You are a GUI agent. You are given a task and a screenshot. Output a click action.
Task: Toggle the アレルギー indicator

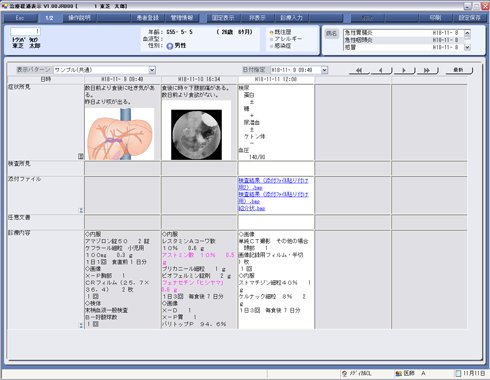(271, 39)
